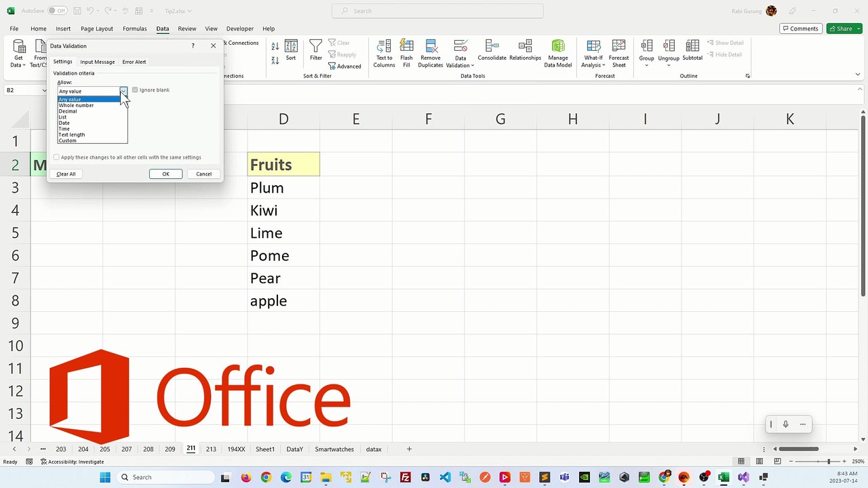Click the Ungroup icon
868x488 pixels.
(669, 46)
